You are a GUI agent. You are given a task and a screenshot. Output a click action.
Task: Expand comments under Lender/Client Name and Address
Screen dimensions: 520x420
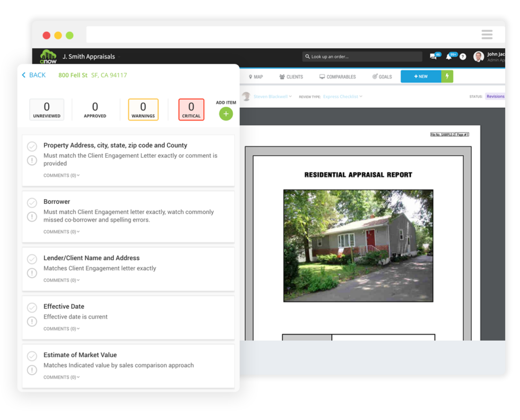[x=62, y=280]
